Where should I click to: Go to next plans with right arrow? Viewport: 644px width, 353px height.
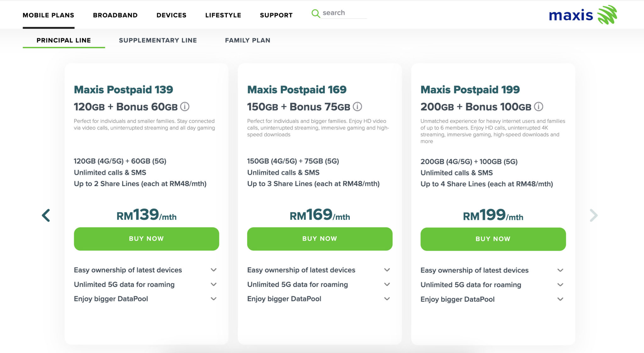click(x=593, y=215)
